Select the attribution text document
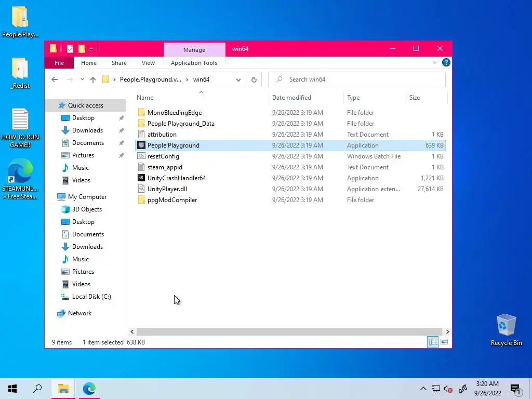532x399 pixels. (x=162, y=135)
